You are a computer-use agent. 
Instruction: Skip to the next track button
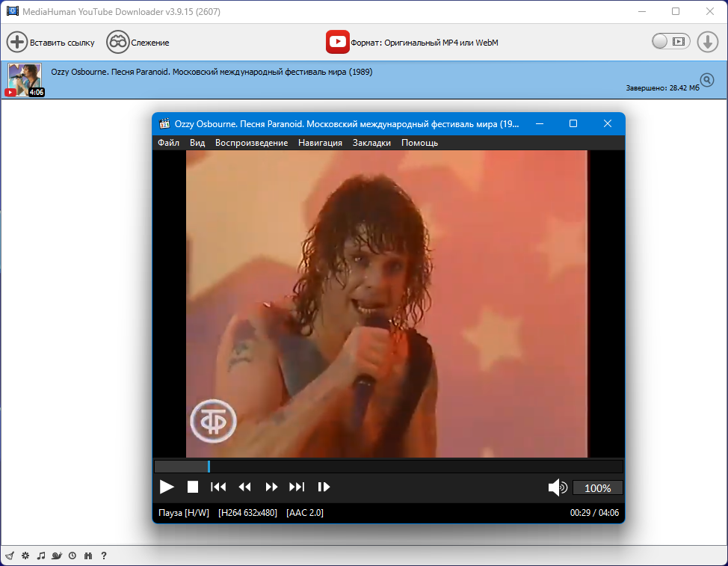[297, 487]
